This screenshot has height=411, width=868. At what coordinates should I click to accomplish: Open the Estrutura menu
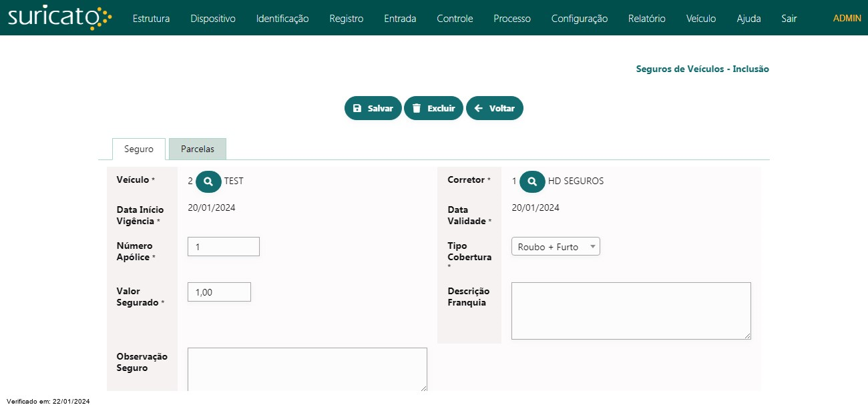pyautogui.click(x=151, y=19)
